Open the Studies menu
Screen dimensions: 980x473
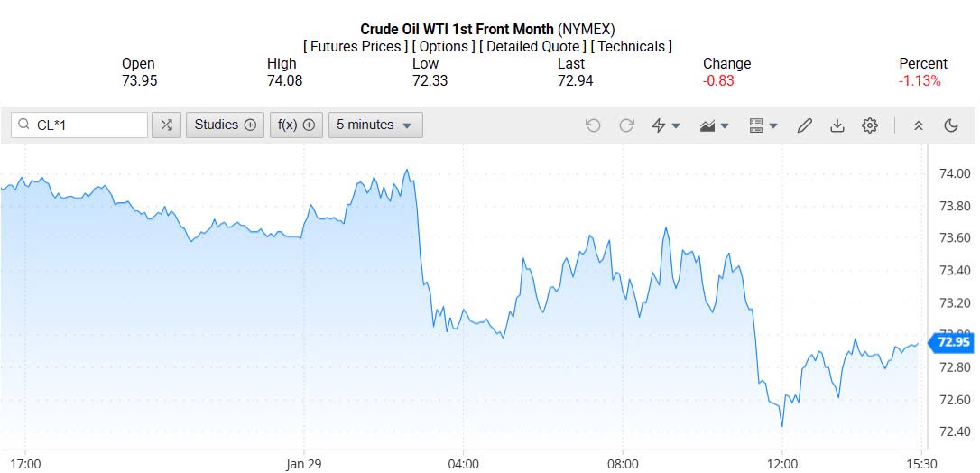tap(226, 125)
